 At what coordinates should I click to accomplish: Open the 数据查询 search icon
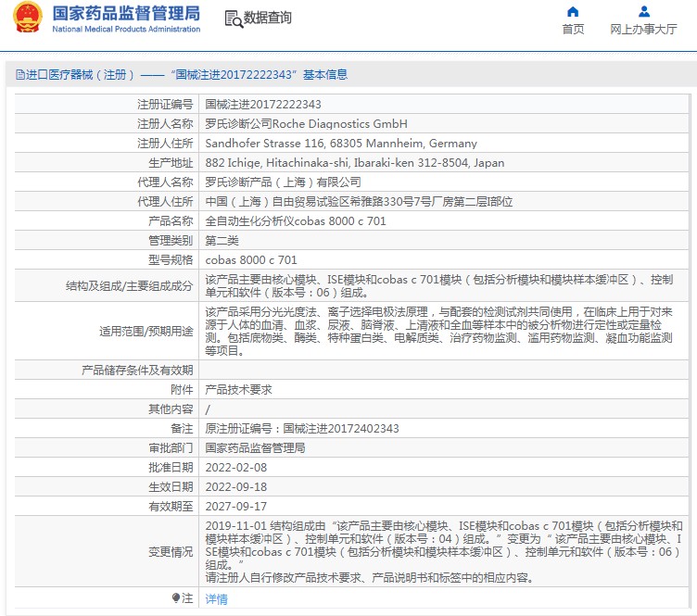coord(234,19)
